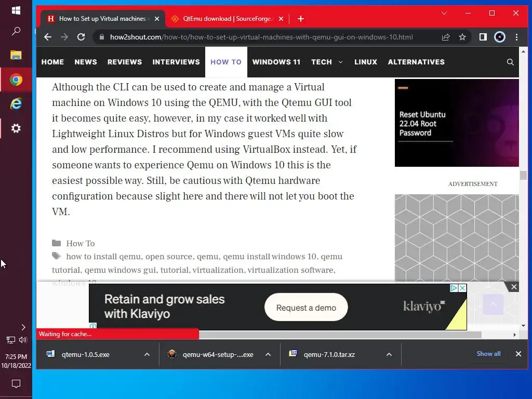Go back to the previous page
The image size is (532, 399).
(x=48, y=37)
